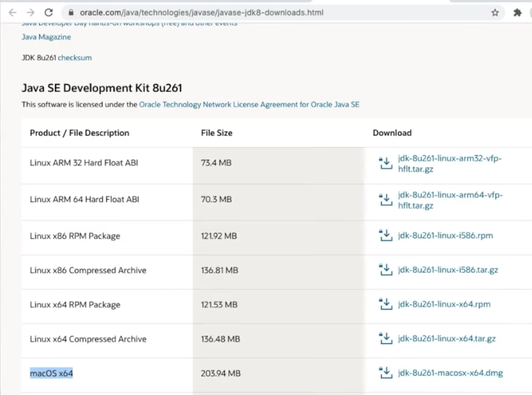Click the browser forward arrow

30,12
